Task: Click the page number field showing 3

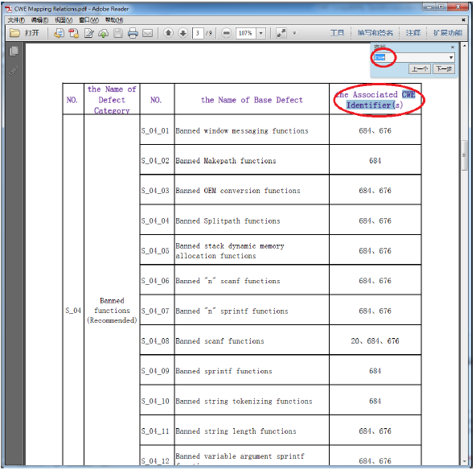Action: pyautogui.click(x=198, y=33)
